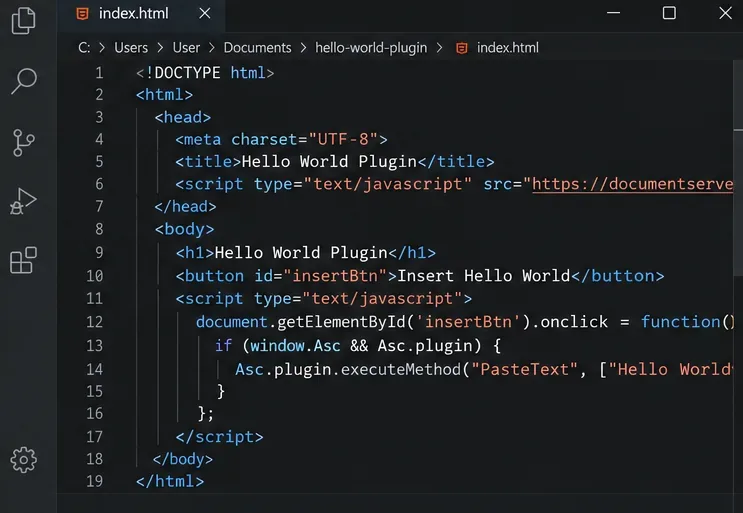Click the closing </head> tag

(x=185, y=207)
